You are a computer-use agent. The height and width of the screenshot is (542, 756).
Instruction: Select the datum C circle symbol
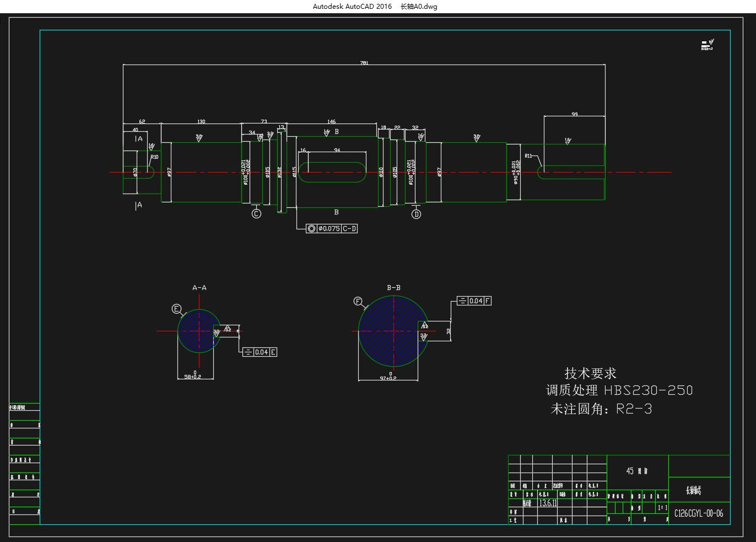coord(256,214)
